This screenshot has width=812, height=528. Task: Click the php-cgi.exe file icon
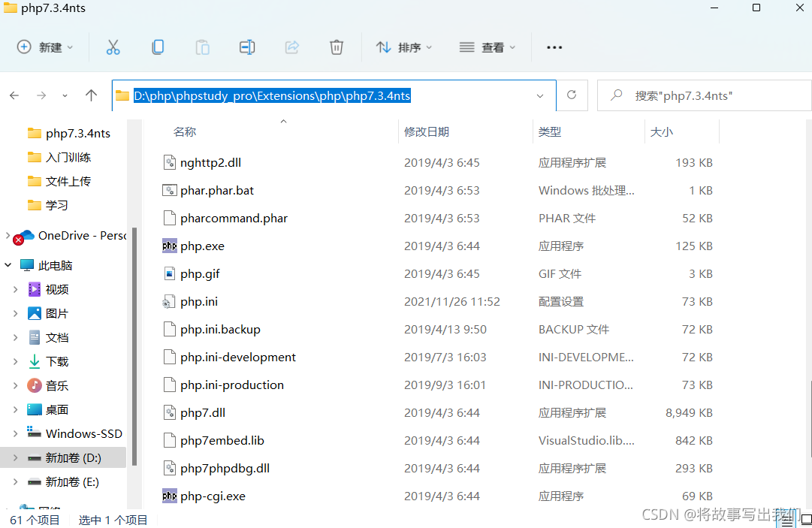click(169, 496)
